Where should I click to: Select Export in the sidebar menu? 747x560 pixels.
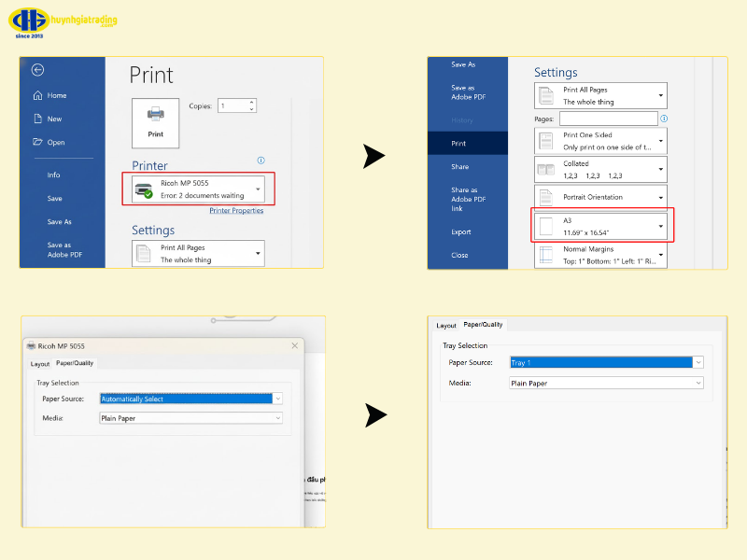coord(461,231)
